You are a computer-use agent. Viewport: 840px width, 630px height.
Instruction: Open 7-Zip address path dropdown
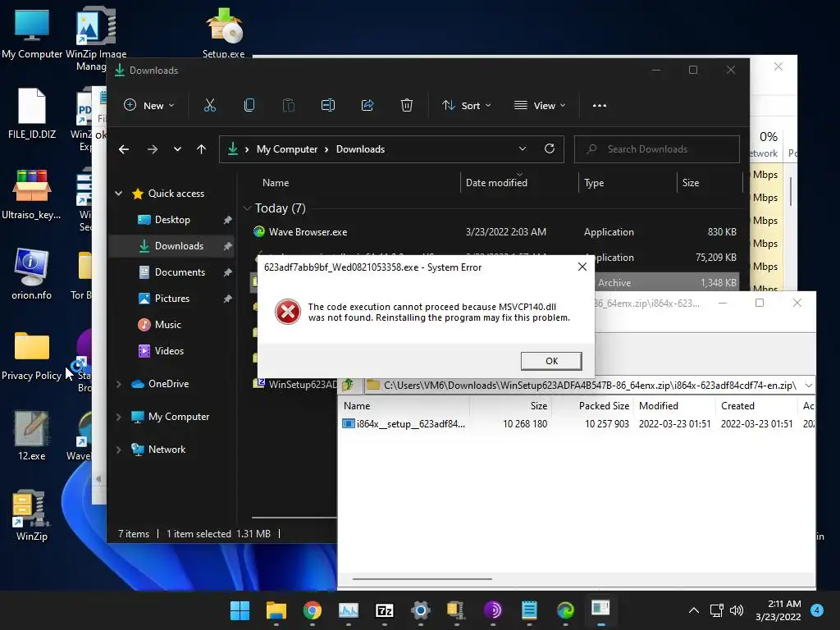click(808, 386)
